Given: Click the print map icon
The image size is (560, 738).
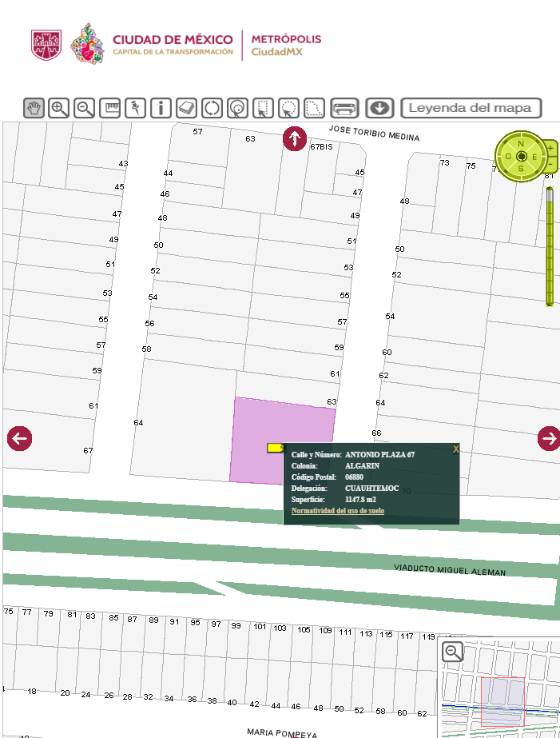Looking at the screenshot, I should pyautogui.click(x=344, y=108).
